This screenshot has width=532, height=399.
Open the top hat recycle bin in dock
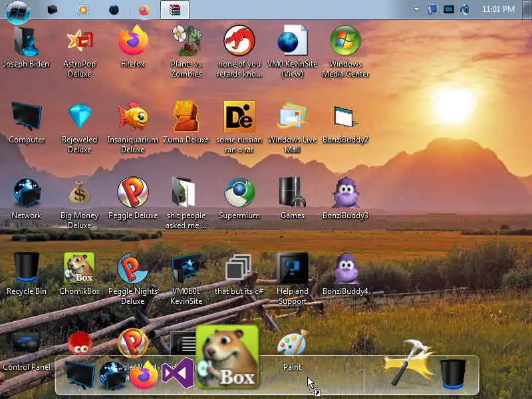click(452, 374)
